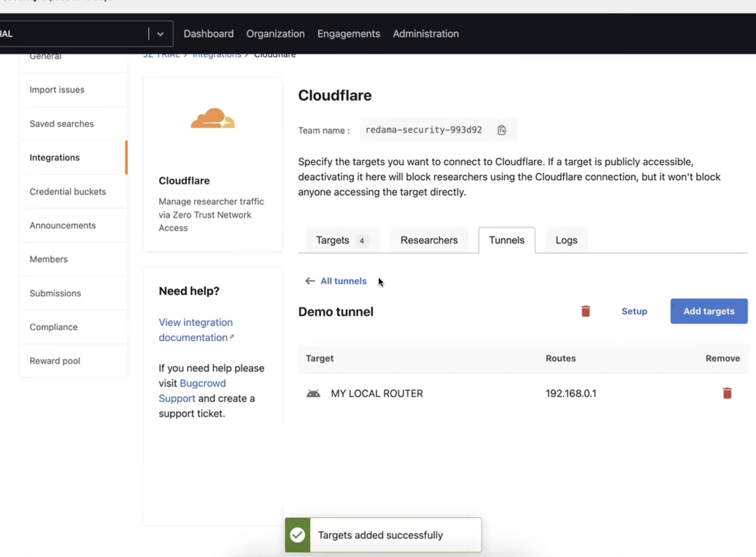Image resolution: width=756 pixels, height=557 pixels.
Task: Open View integration documentation link
Action: [x=196, y=330]
